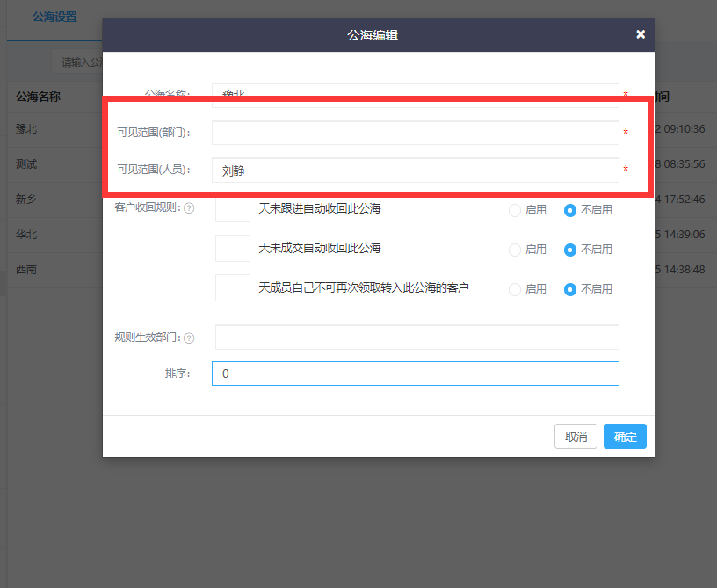The width and height of the screenshot is (717, 588).
Task: Click the 取消 button
Action: point(576,436)
